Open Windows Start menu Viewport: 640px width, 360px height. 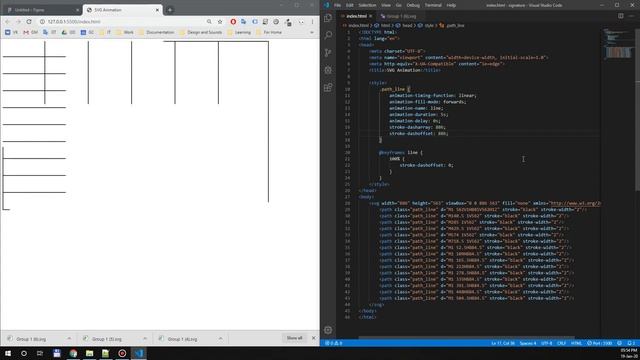(x=8, y=353)
